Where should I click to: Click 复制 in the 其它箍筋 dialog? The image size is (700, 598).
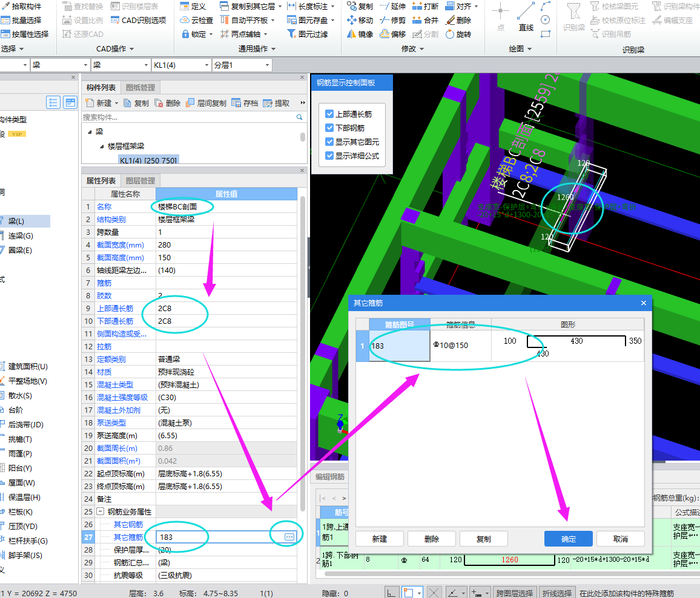(x=483, y=539)
